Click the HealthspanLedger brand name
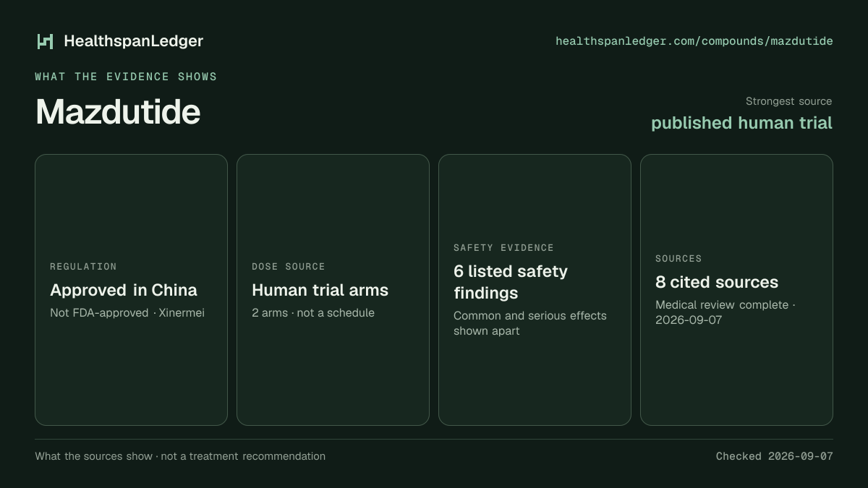This screenshot has height=488, width=868. click(134, 41)
